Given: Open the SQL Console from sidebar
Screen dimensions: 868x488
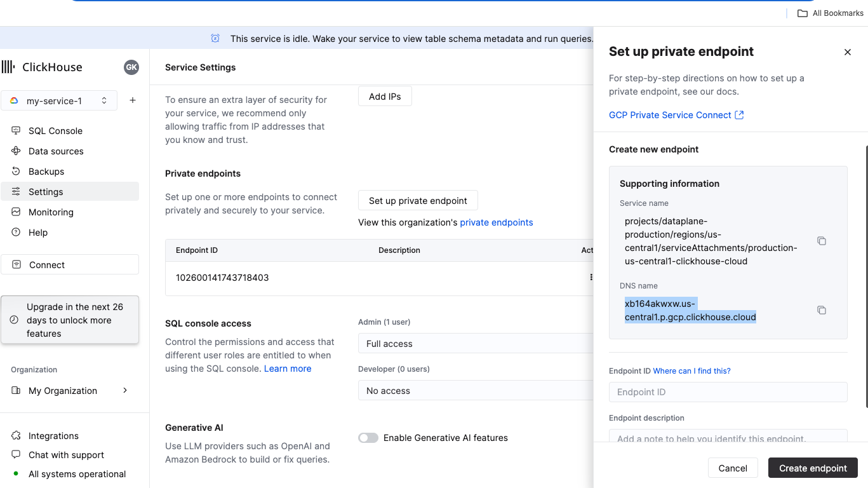Looking at the screenshot, I should coord(55,130).
